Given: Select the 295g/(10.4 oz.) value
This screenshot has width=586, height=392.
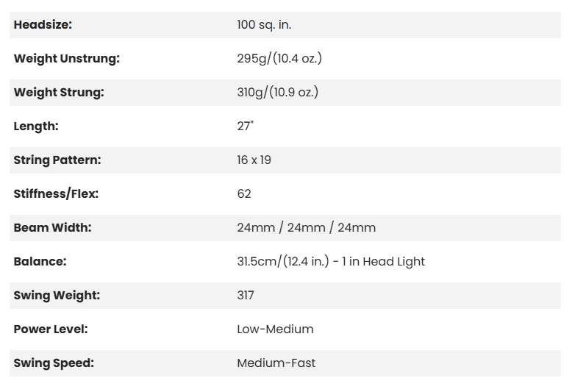Looking at the screenshot, I should 279,59.
